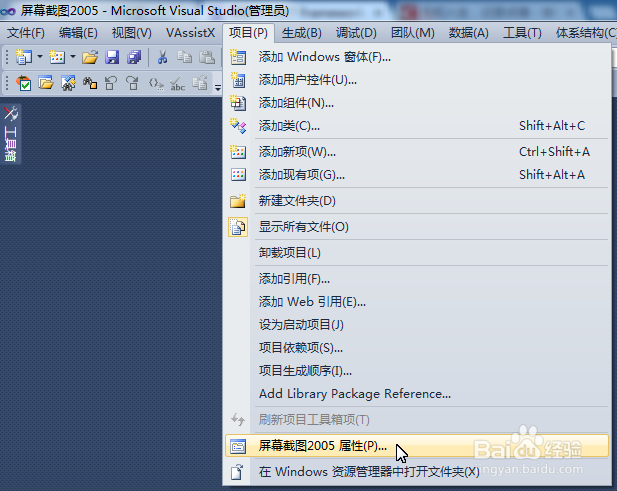Click the Open File folder icon
The height and width of the screenshot is (491, 617).
90,57
